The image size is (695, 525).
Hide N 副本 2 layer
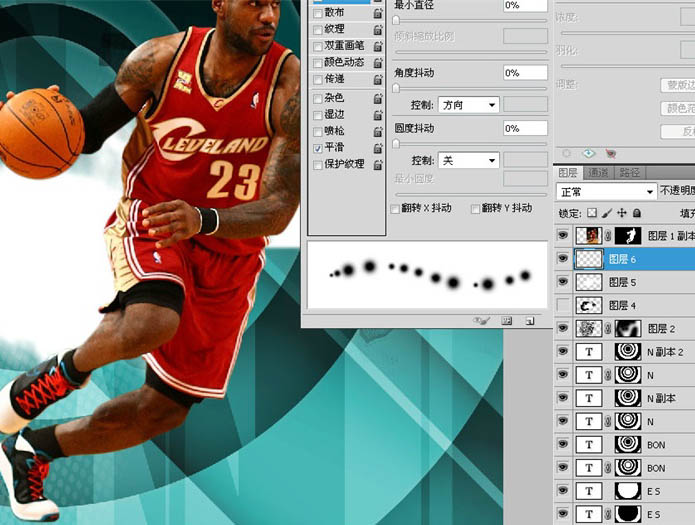pyautogui.click(x=563, y=351)
